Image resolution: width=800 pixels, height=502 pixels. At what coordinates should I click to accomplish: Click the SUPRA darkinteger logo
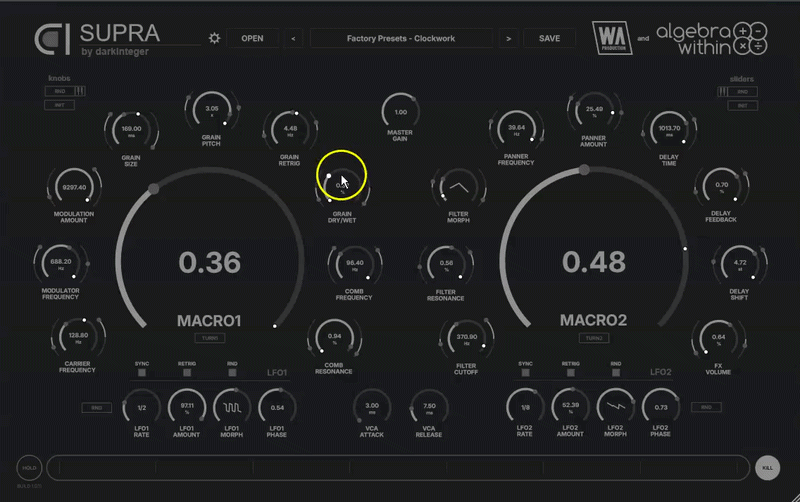tap(97, 39)
